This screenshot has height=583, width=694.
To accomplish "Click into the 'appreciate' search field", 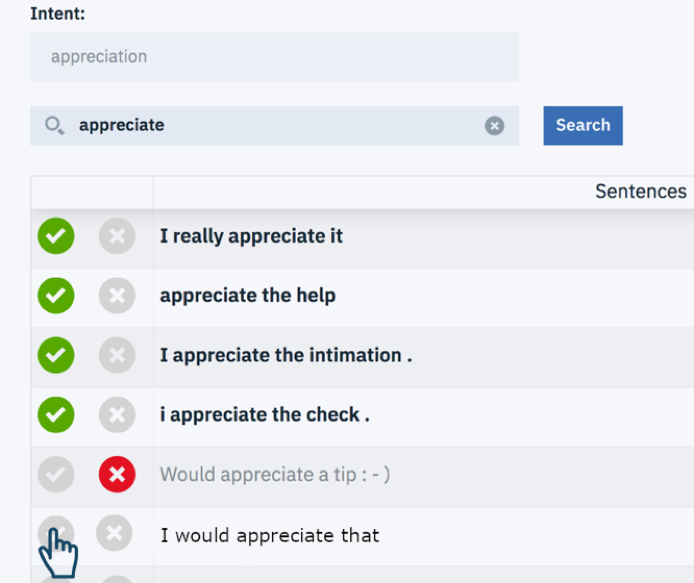I will [x=274, y=126].
